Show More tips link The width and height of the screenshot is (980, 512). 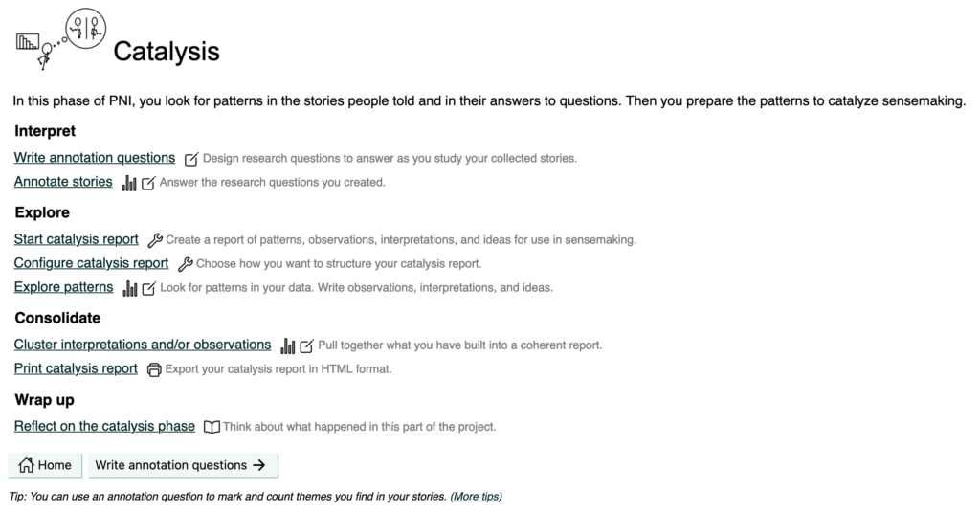476,496
